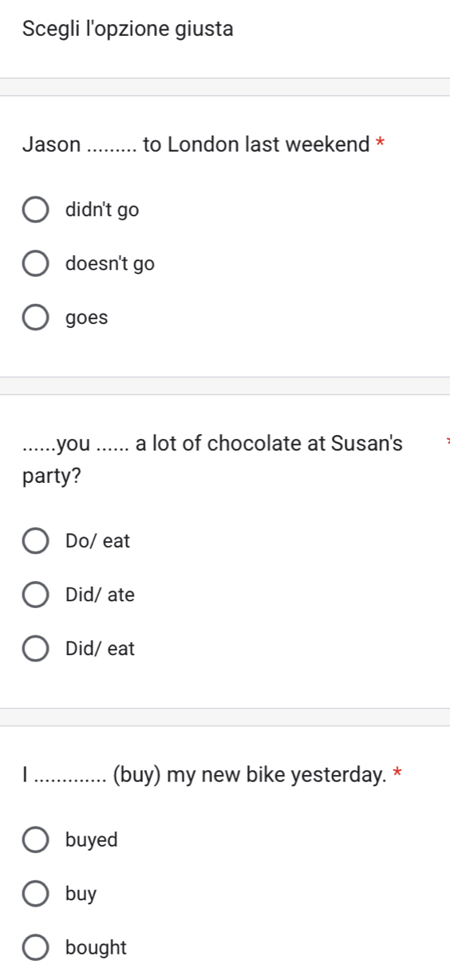
Task: Click the "goes" answer label text
Action: (x=86, y=318)
